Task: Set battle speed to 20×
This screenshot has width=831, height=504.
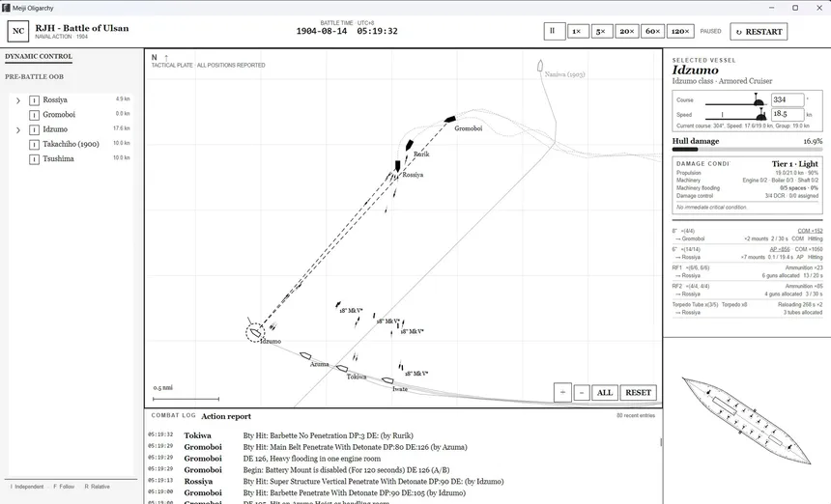Action: [x=626, y=31]
